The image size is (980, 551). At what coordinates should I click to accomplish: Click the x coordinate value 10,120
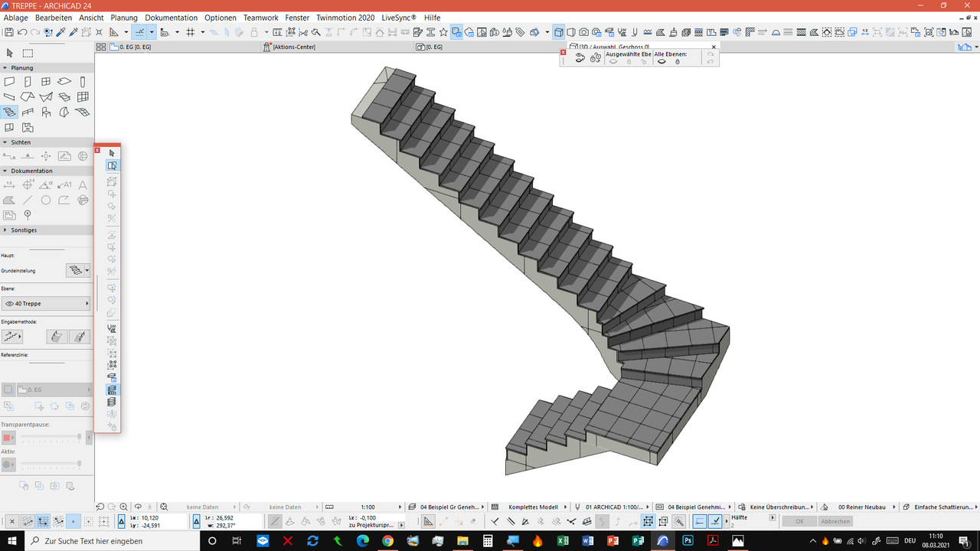(x=150, y=517)
